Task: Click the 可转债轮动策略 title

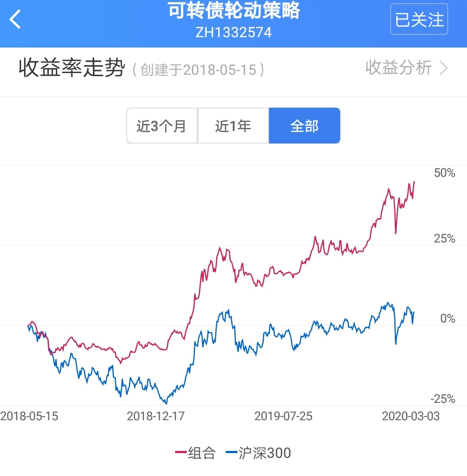Action: tap(233, 12)
